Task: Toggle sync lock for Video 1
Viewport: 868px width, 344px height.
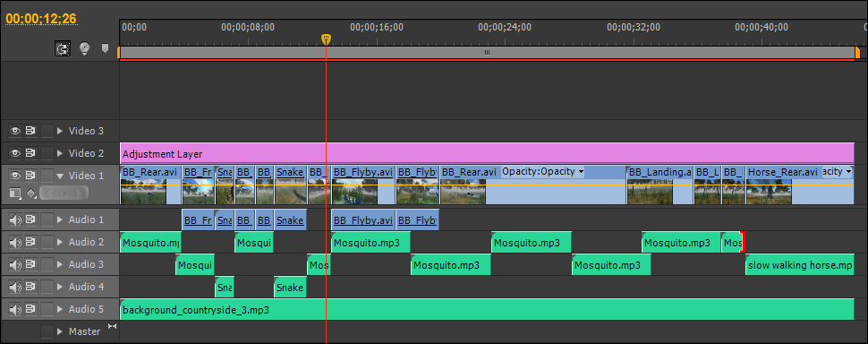Action: pos(30,176)
